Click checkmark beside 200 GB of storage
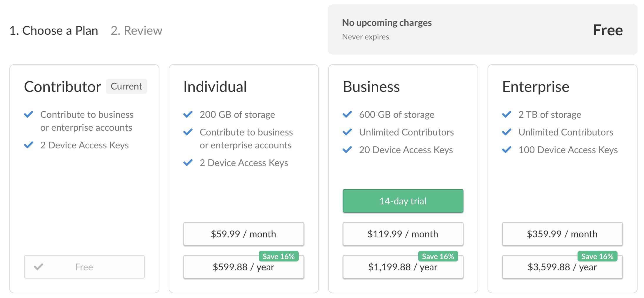The width and height of the screenshot is (644, 298). click(x=188, y=114)
